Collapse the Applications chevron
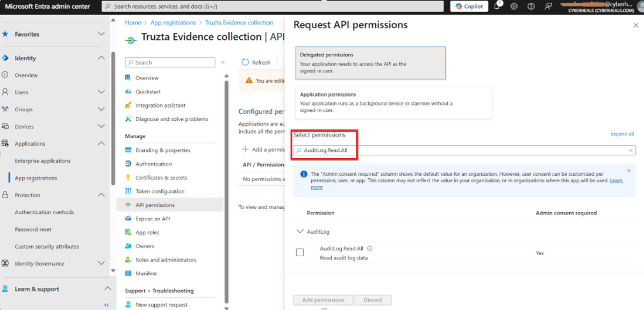The height and width of the screenshot is (310, 644). pyautogui.click(x=101, y=143)
